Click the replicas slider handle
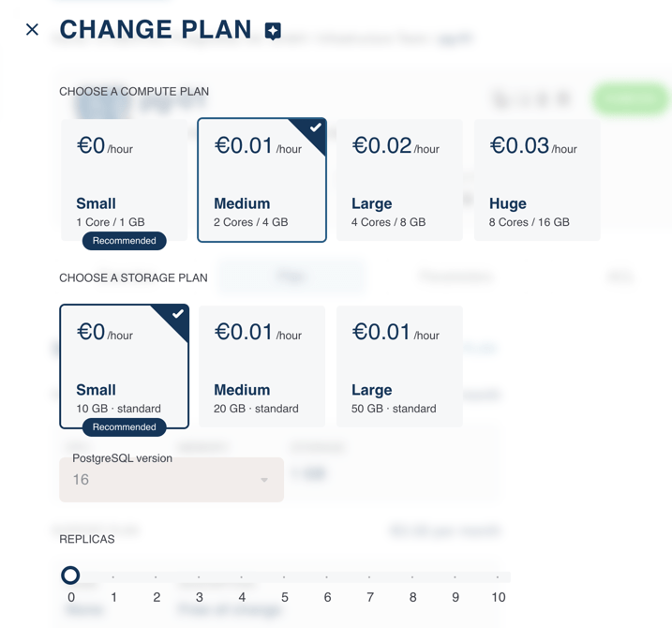 click(70, 576)
